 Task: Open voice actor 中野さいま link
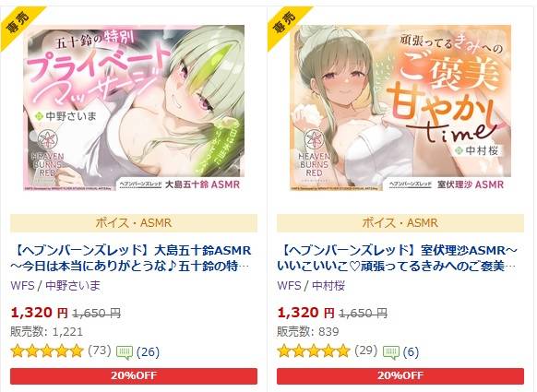click(73, 286)
